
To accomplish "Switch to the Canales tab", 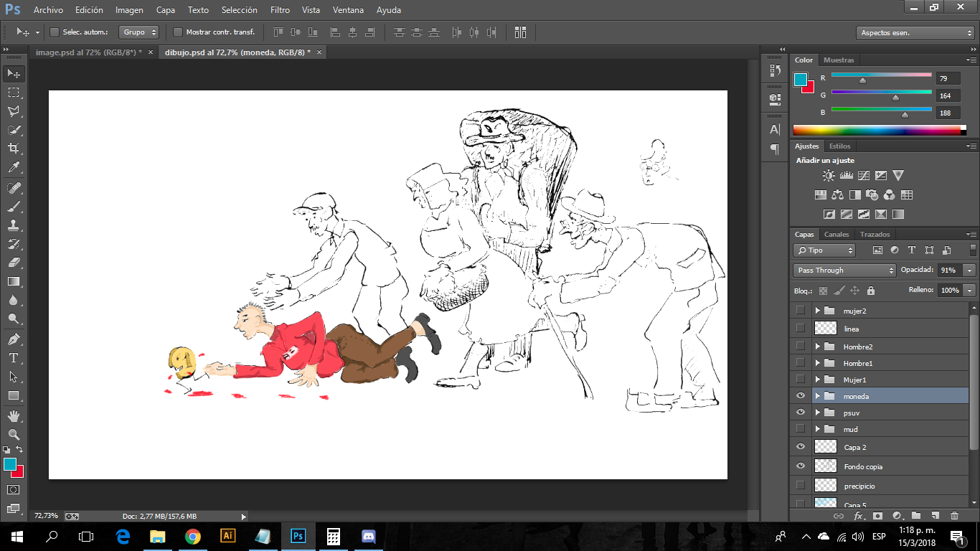I will [x=837, y=235].
